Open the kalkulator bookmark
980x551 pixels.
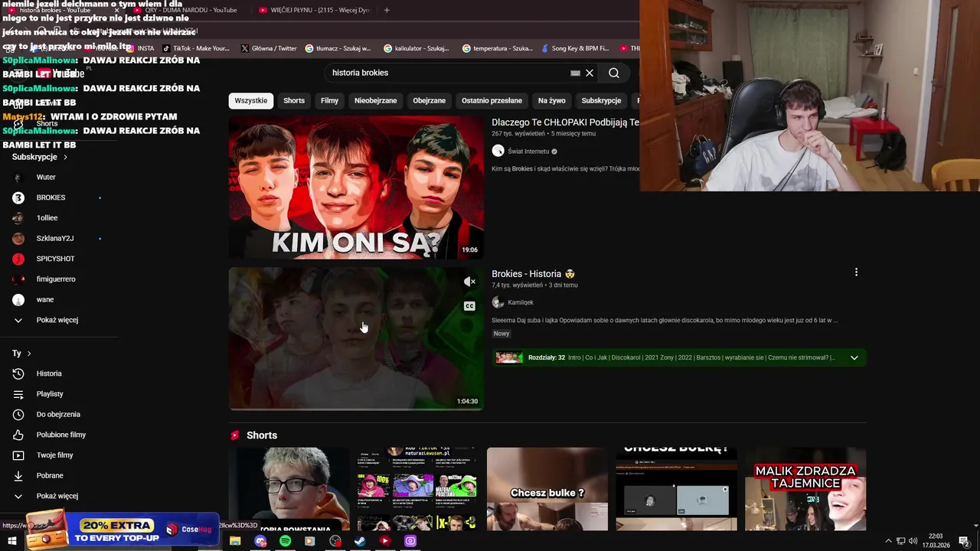tap(416, 48)
